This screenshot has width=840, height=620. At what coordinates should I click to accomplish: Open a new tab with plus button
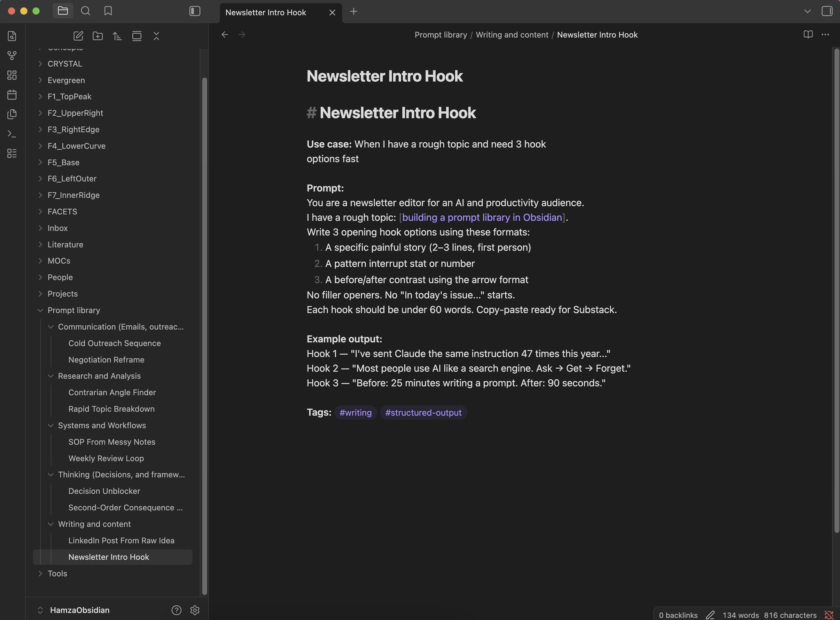[354, 11]
